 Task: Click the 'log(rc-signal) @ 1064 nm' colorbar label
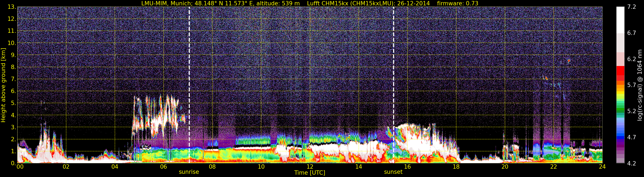tap(640, 85)
